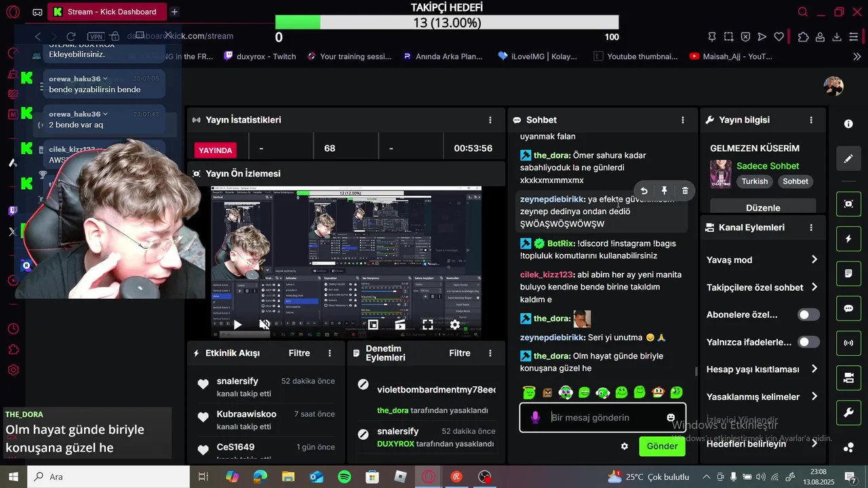Open chat settings gear below the message box
Image resolution: width=868 pixels, height=488 pixels.
click(625, 446)
